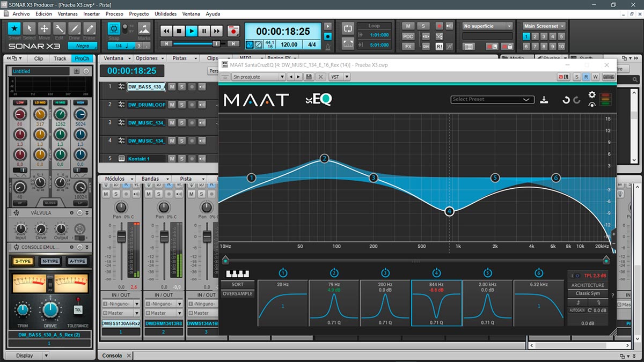Image resolution: width=644 pixels, height=362 pixels.
Task: Redo the change in MAAT EQ
Action: click(x=577, y=100)
